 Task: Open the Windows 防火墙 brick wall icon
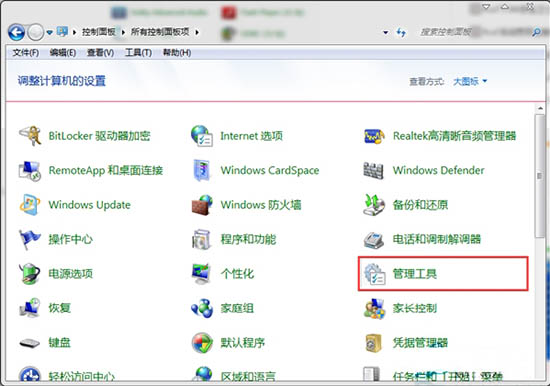(x=202, y=205)
